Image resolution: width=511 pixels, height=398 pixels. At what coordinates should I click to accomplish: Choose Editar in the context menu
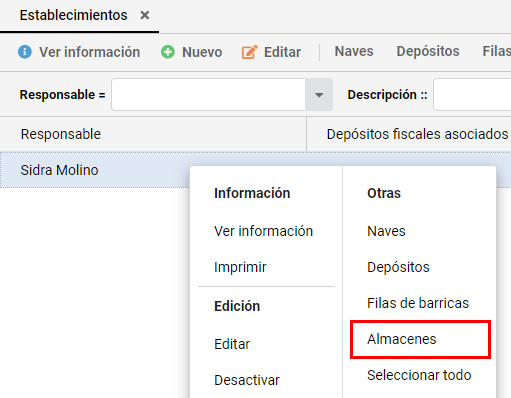coord(232,344)
